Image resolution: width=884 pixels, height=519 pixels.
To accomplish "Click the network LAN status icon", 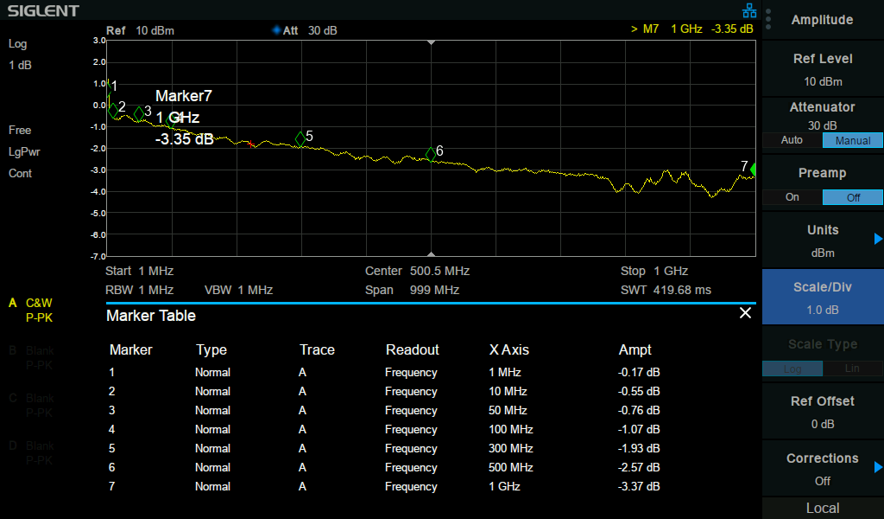I will click(x=749, y=10).
